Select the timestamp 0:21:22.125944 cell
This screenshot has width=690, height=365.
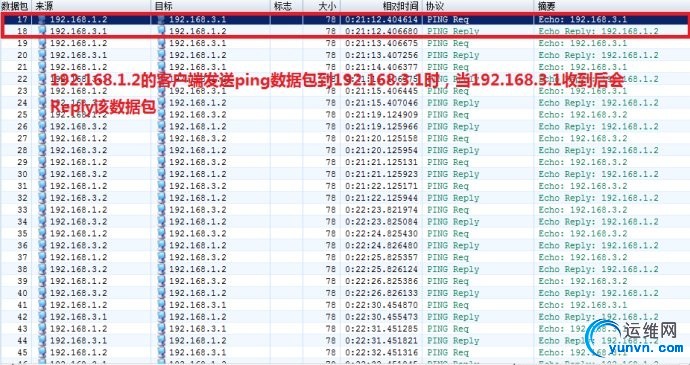pos(381,198)
